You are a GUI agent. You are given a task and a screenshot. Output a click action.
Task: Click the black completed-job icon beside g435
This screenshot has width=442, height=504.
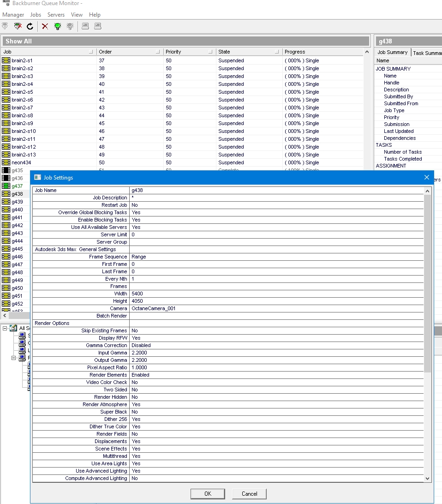pos(6,170)
